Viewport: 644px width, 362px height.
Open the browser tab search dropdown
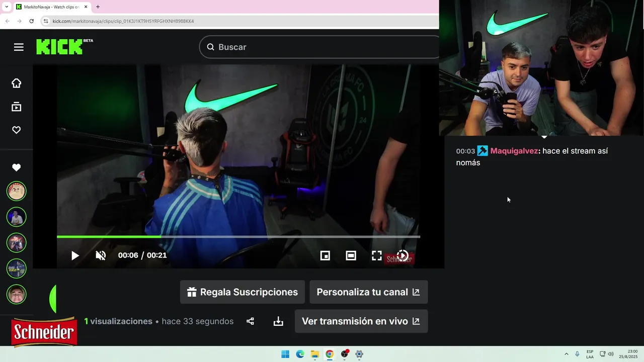tap(7, 7)
